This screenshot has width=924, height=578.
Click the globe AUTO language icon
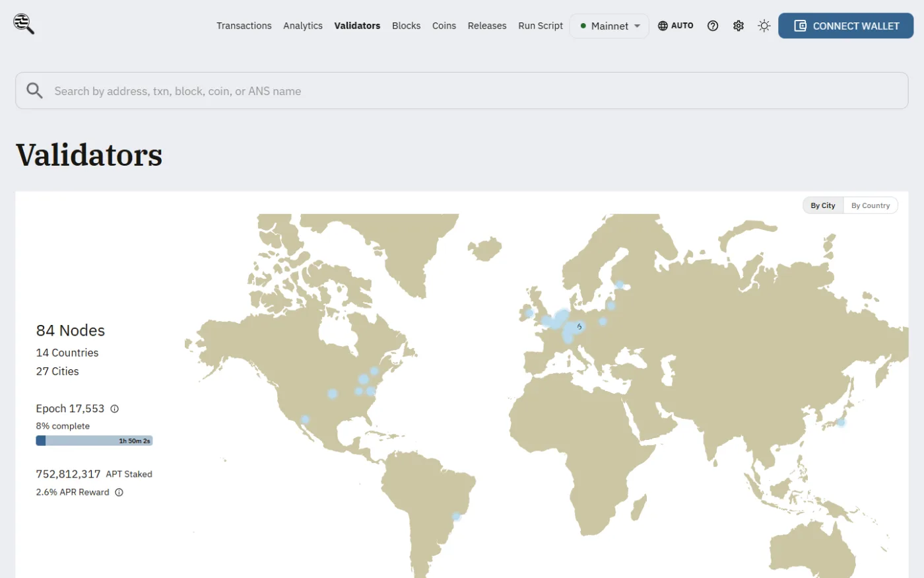676,26
